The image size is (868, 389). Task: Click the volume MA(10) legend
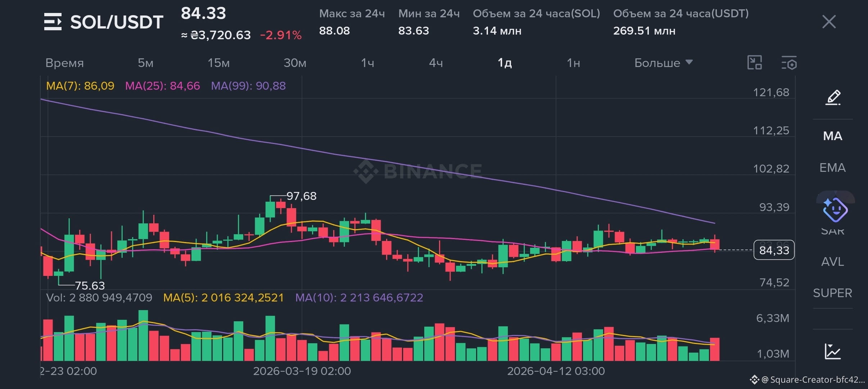tap(359, 298)
